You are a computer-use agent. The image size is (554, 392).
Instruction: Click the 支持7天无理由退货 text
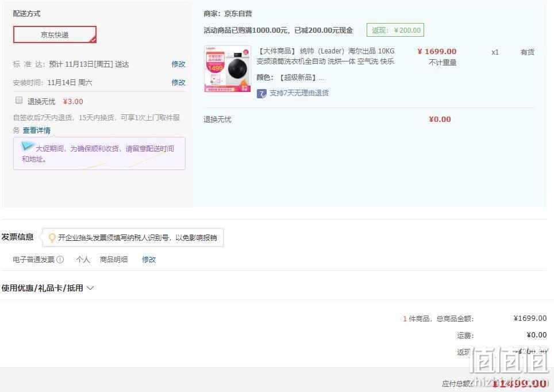(x=299, y=93)
